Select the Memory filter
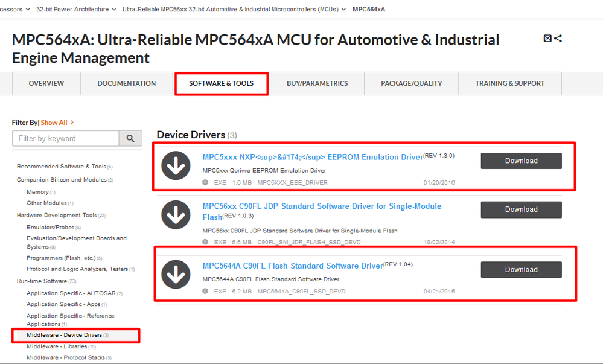The image size is (603, 364). (x=37, y=192)
